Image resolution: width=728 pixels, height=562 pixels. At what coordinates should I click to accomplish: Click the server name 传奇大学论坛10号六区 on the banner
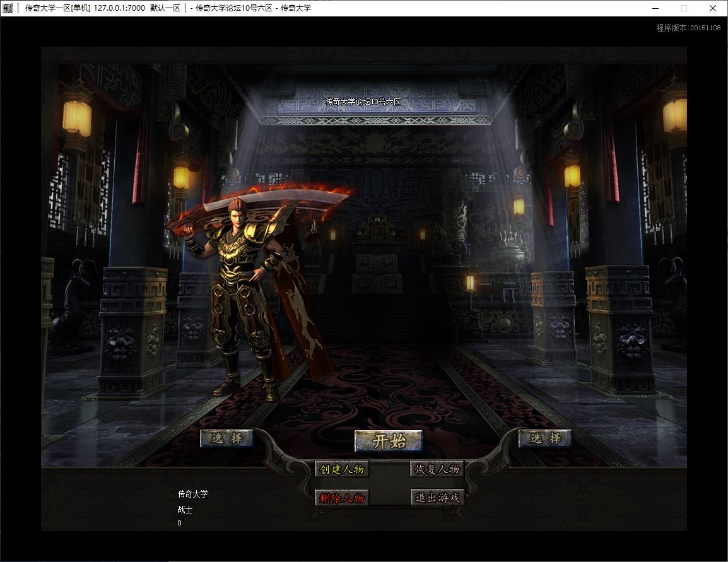(x=363, y=102)
